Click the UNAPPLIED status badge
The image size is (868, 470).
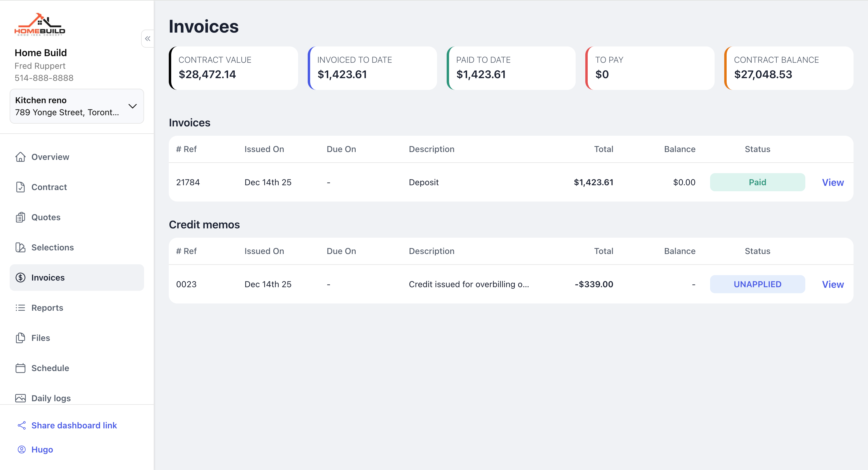757,284
